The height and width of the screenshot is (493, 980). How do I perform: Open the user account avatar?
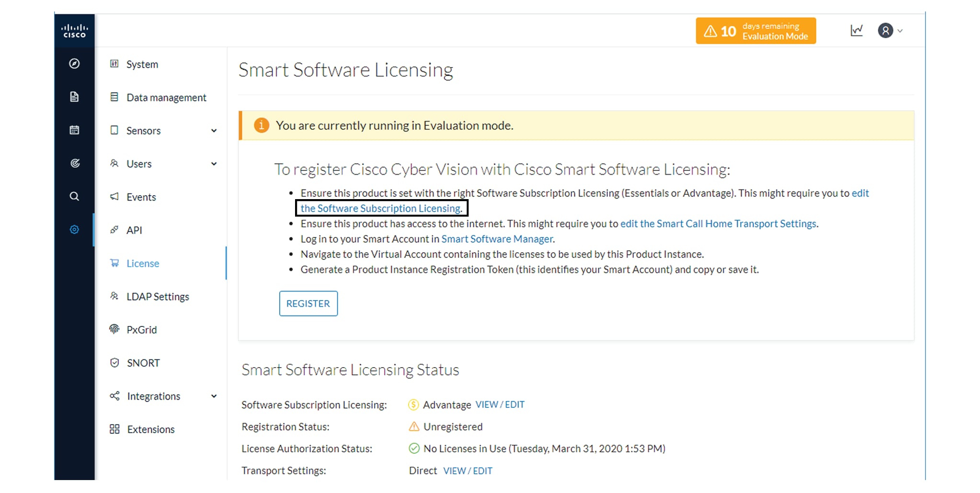point(885,31)
